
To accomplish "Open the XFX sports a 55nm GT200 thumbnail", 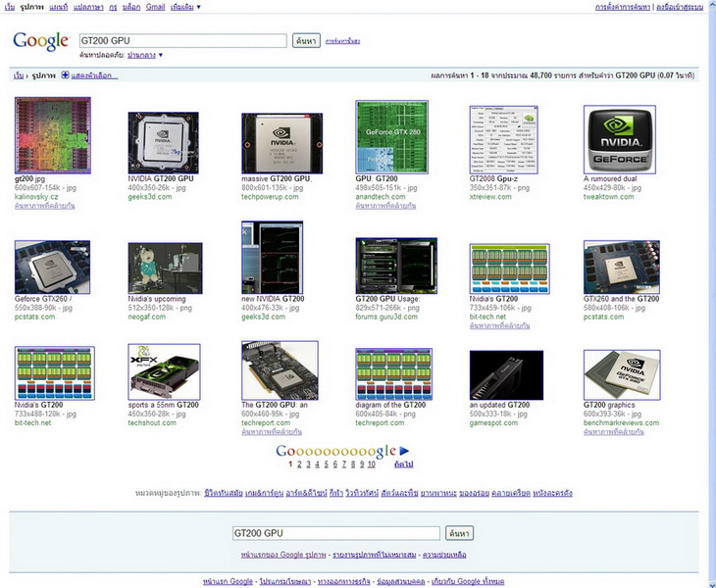I will pyautogui.click(x=164, y=371).
